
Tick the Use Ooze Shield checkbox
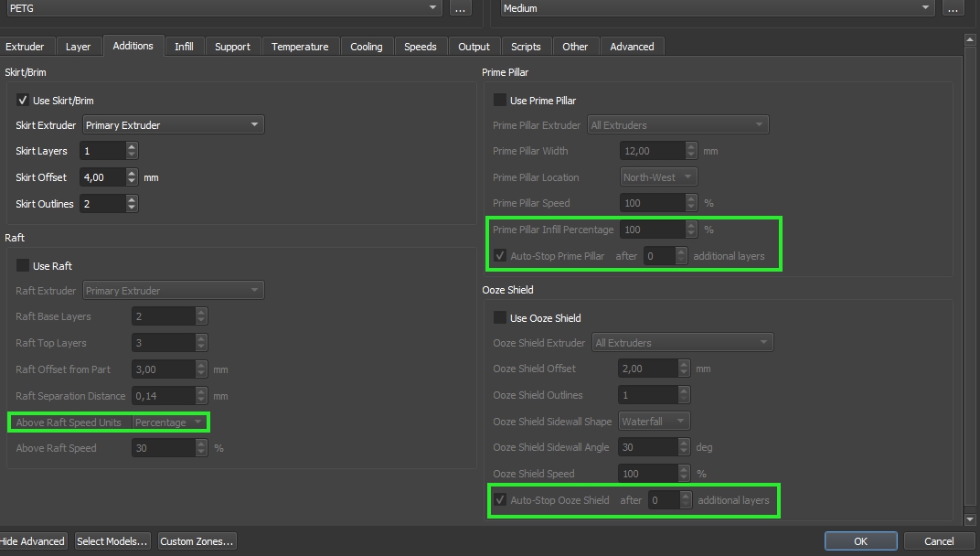(x=500, y=318)
